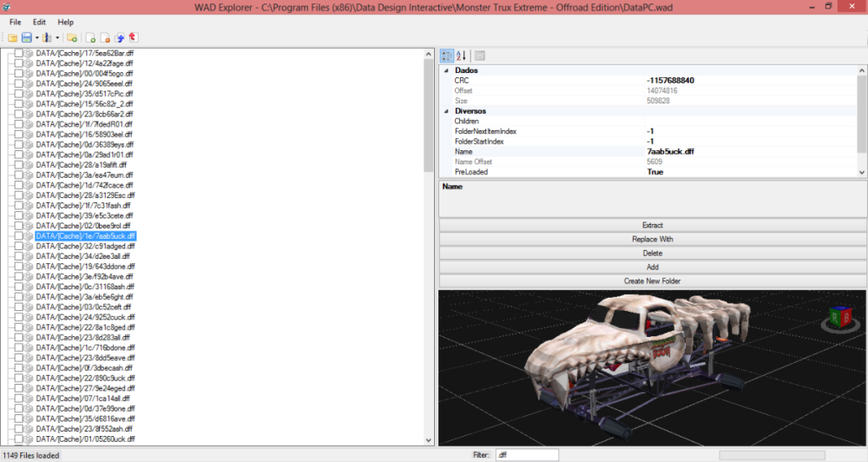Select row DATA/[Cache]/35/d6816ave.dff
The height and width of the screenshot is (462, 868).
click(x=85, y=419)
